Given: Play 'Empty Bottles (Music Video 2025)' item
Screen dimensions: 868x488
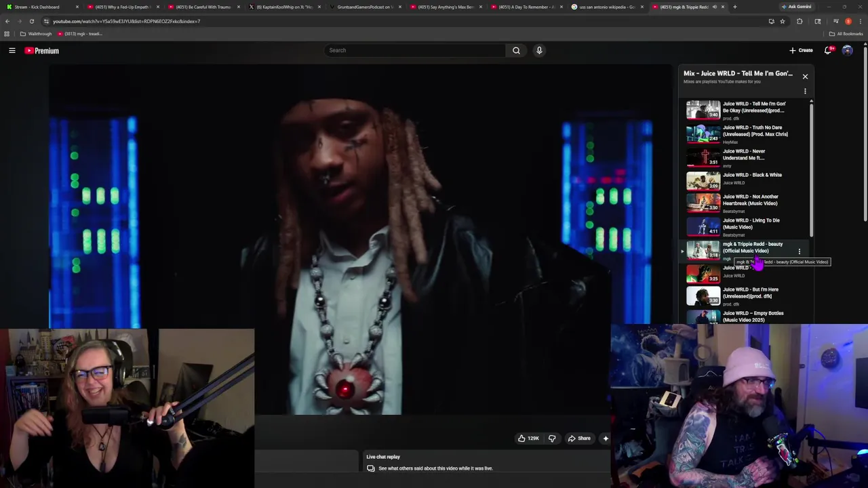Looking at the screenshot, I should [x=745, y=317].
